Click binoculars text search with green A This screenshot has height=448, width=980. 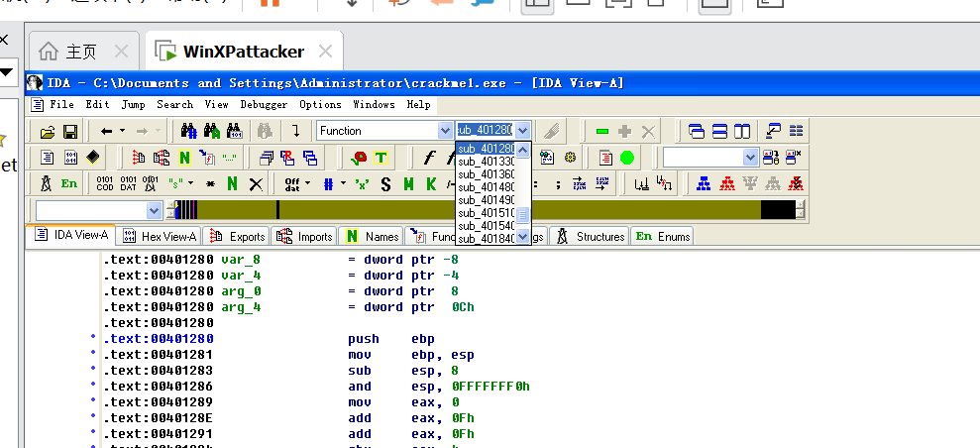click(212, 131)
